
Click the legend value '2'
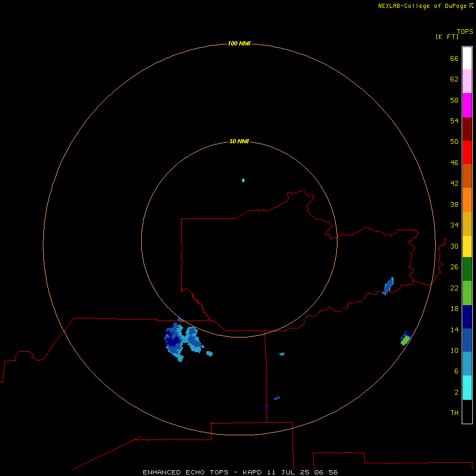pos(456,392)
